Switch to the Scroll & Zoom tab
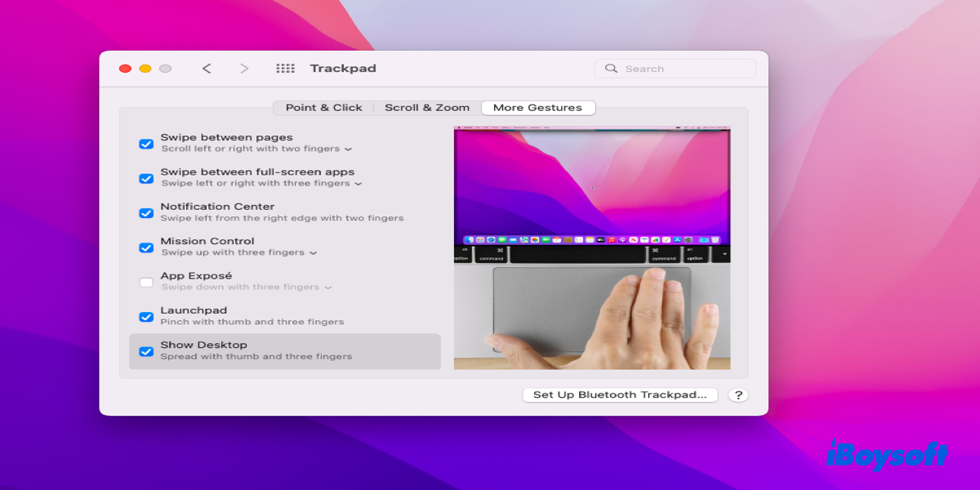This screenshot has height=490, width=980. pyautogui.click(x=427, y=108)
